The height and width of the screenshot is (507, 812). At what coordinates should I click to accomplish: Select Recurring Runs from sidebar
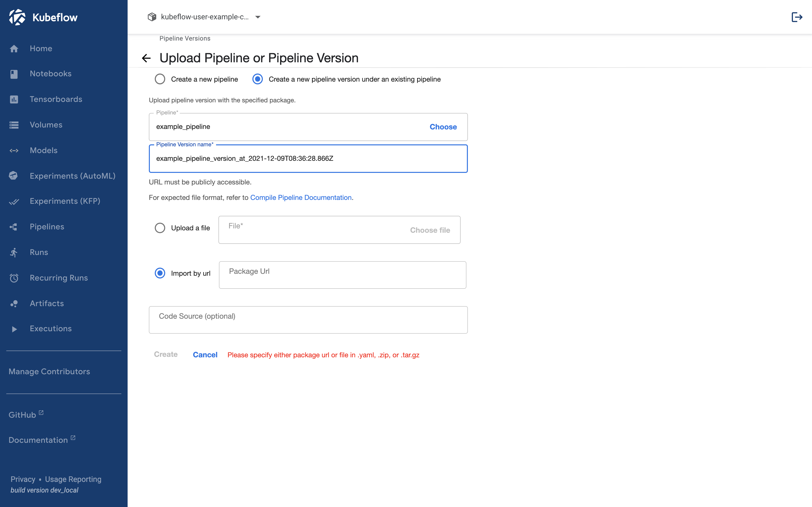click(58, 277)
